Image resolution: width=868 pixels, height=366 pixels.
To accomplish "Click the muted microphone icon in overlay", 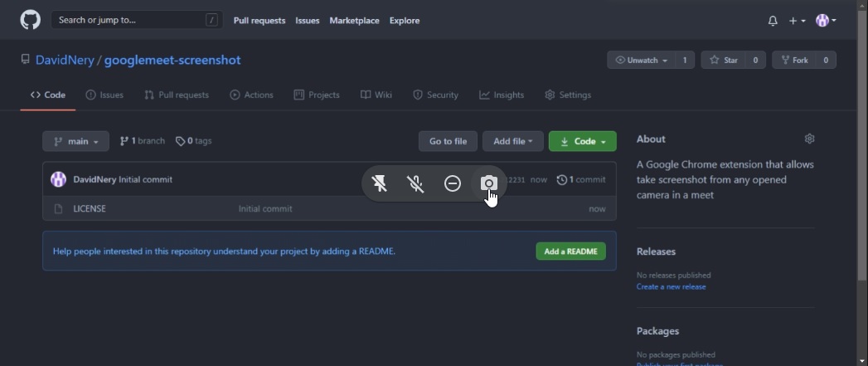I will coord(415,183).
